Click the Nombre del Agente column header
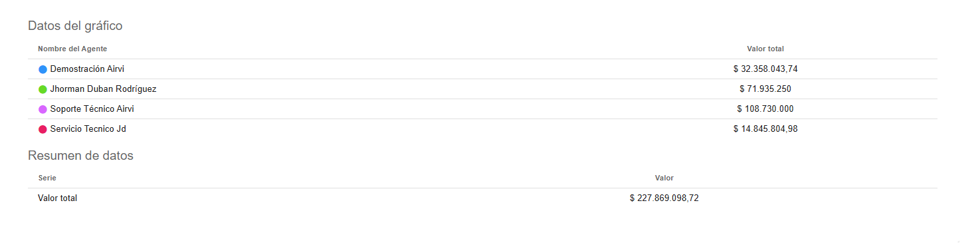The width and height of the screenshot is (980, 243). [72, 49]
